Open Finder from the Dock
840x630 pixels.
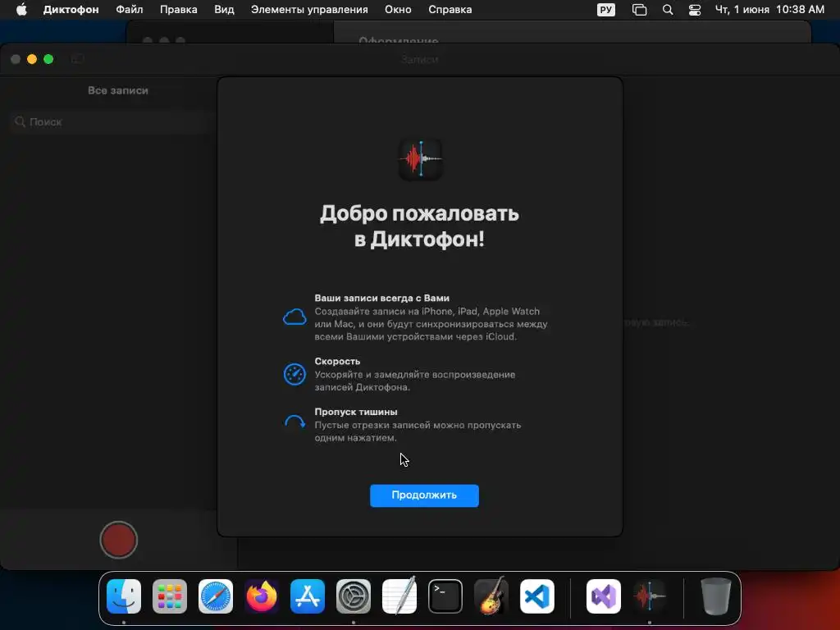tap(124, 596)
